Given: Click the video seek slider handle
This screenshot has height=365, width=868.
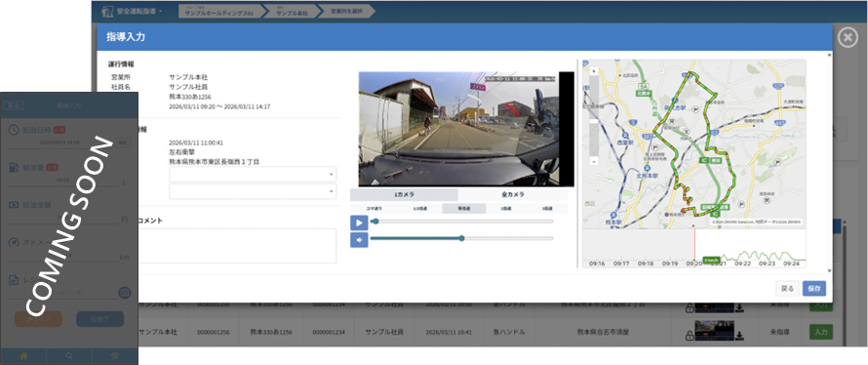Looking at the screenshot, I should 375,222.
